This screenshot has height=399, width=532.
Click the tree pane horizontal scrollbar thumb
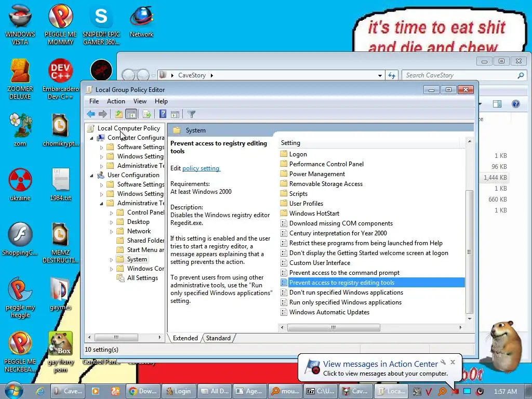point(116,337)
